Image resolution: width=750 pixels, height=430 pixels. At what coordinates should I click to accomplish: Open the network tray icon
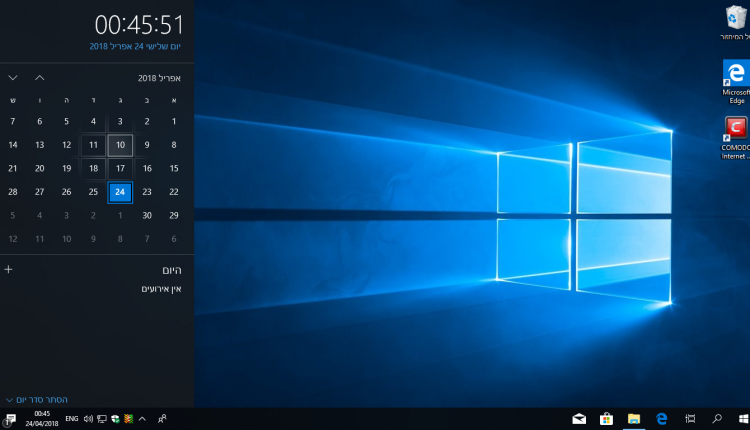pyautogui.click(x=102, y=419)
